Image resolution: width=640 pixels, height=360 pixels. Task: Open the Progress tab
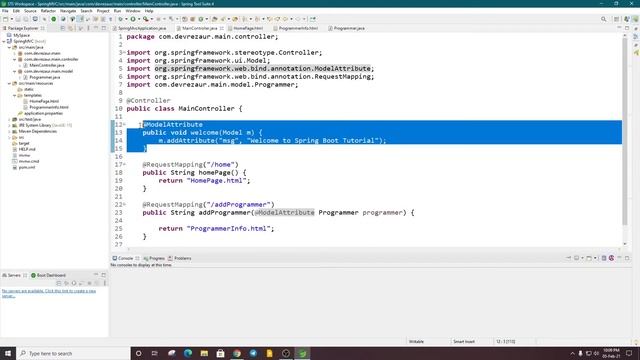pyautogui.click(x=154, y=258)
